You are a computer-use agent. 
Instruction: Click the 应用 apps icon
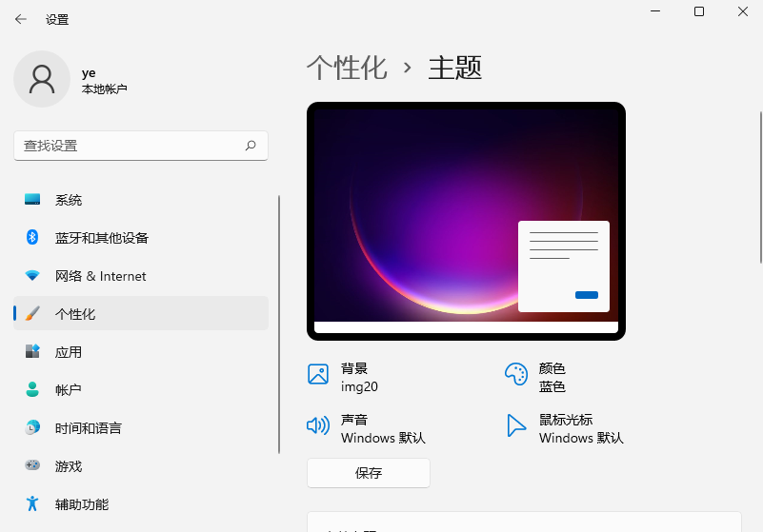point(32,351)
